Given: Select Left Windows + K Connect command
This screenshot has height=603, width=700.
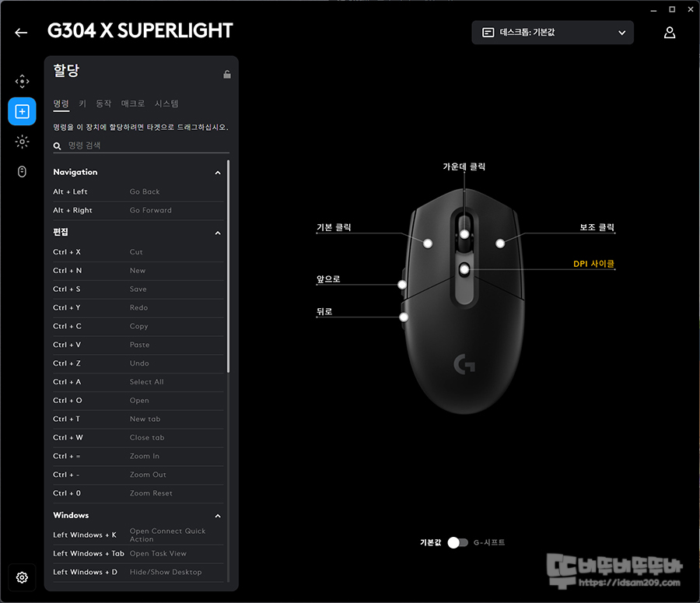Looking at the screenshot, I should (x=138, y=535).
